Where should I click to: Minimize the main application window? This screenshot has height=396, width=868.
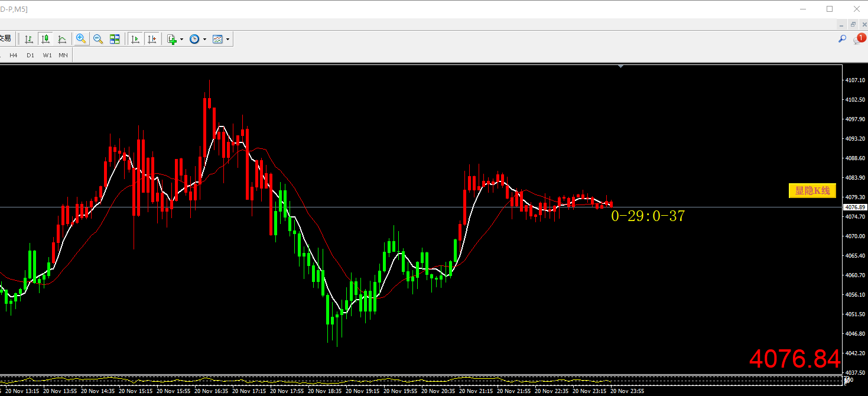pos(803,9)
